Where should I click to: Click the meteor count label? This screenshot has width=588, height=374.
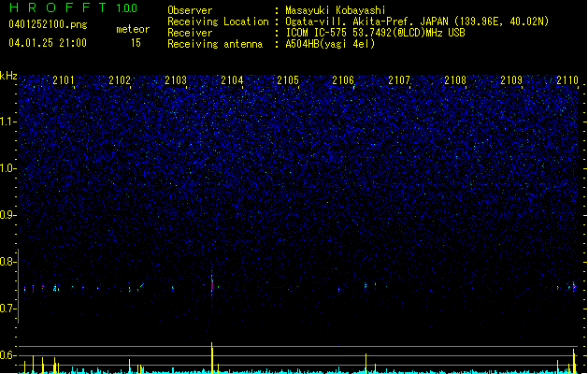[x=133, y=29]
